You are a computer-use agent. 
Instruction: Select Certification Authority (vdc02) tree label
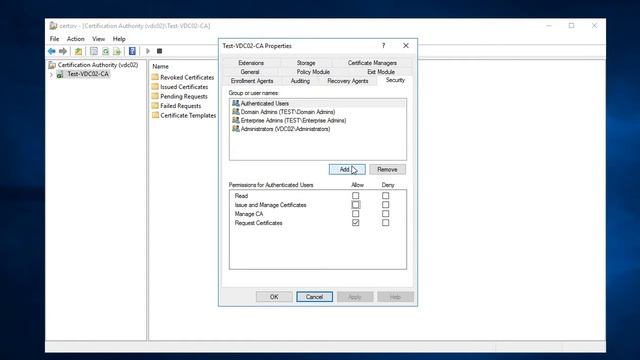[98, 65]
